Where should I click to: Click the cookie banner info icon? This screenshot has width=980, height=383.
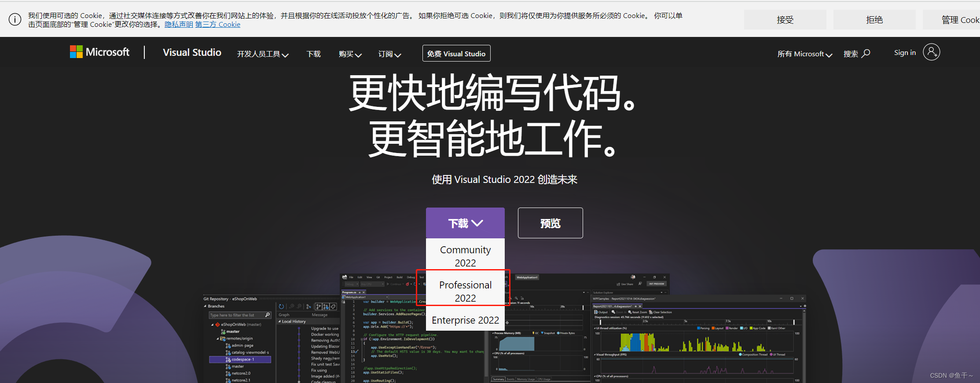15,20
